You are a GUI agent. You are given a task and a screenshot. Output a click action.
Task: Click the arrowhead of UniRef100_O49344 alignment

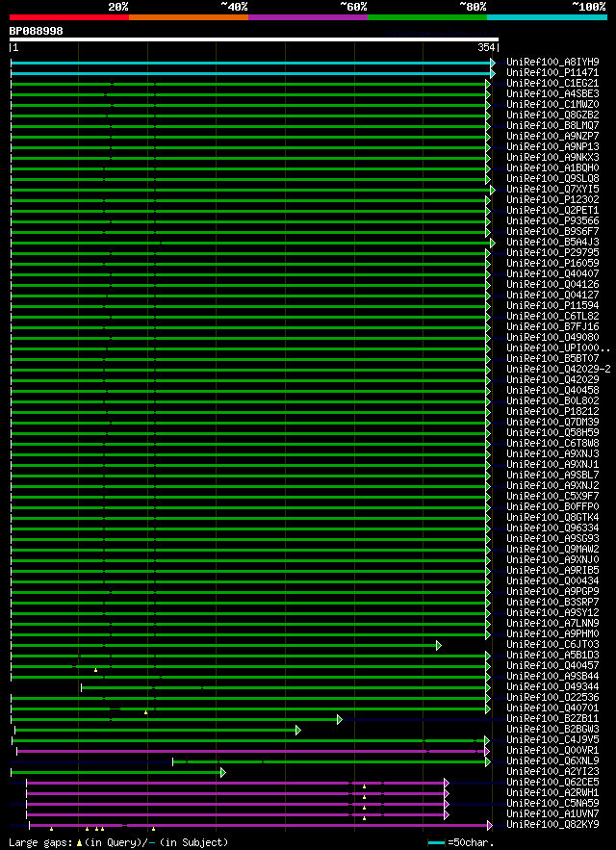[x=488, y=688]
